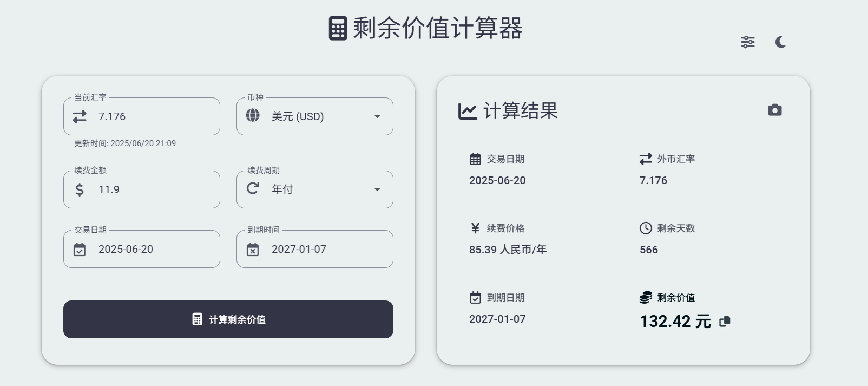Click the clock icon beside 剩余天数
The height and width of the screenshot is (386, 868).
(x=644, y=228)
